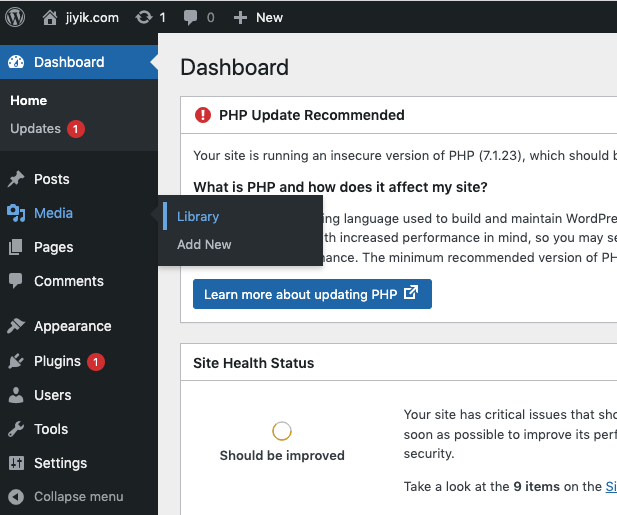
Task: Click the Collapse menu label
Action: coord(79,497)
